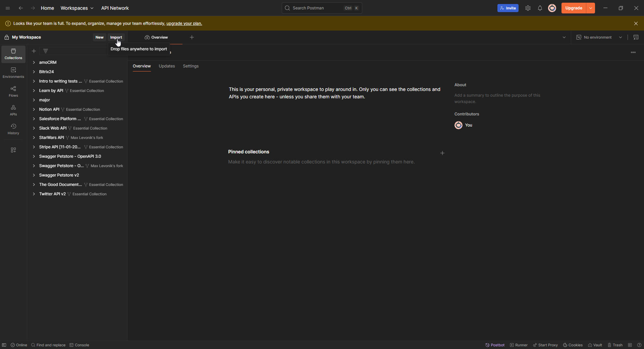Open the help question mark icon
Image resolution: width=644 pixels, height=349 pixels.
pos(639,345)
